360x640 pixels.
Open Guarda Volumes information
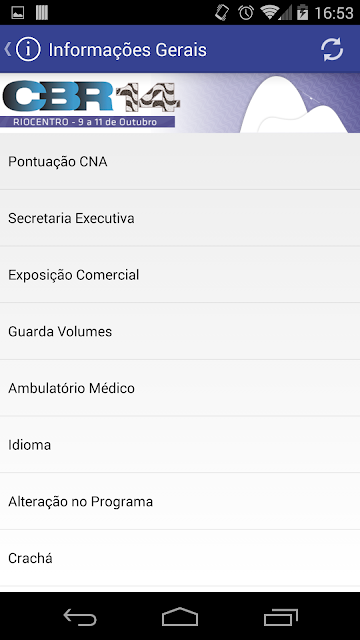pyautogui.click(x=180, y=331)
